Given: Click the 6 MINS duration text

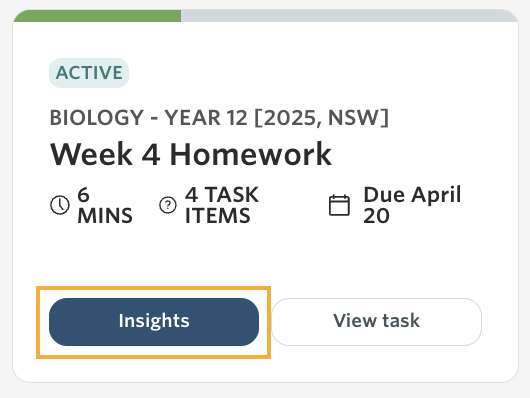Looking at the screenshot, I should pos(105,205).
